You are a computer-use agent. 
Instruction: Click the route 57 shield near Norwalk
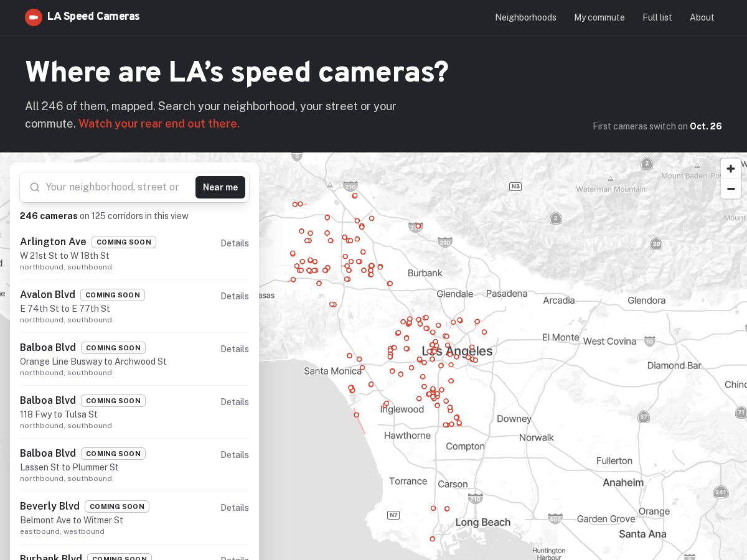pyautogui.click(x=644, y=417)
